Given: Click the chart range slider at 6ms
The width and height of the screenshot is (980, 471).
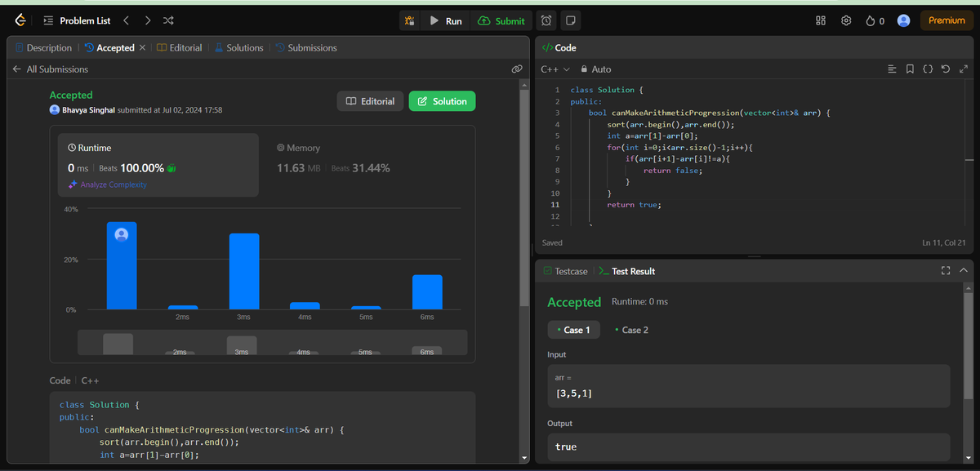Looking at the screenshot, I should pyautogui.click(x=427, y=350).
